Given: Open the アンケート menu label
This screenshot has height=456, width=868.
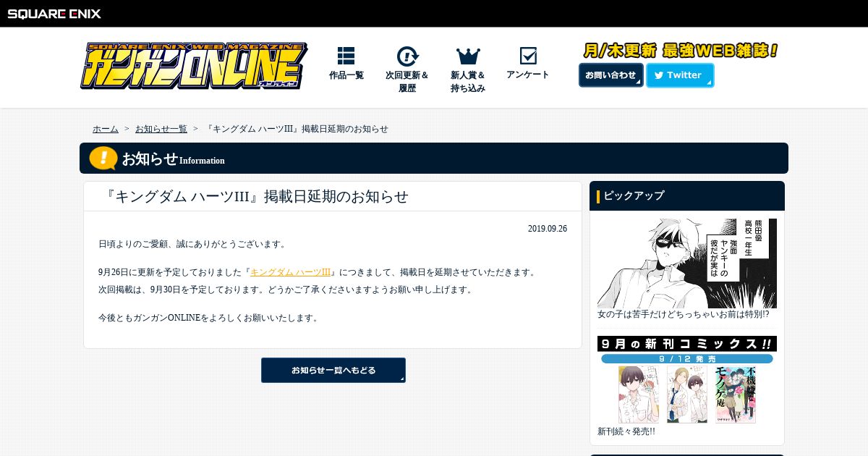Looking at the screenshot, I should pyautogui.click(x=528, y=75).
